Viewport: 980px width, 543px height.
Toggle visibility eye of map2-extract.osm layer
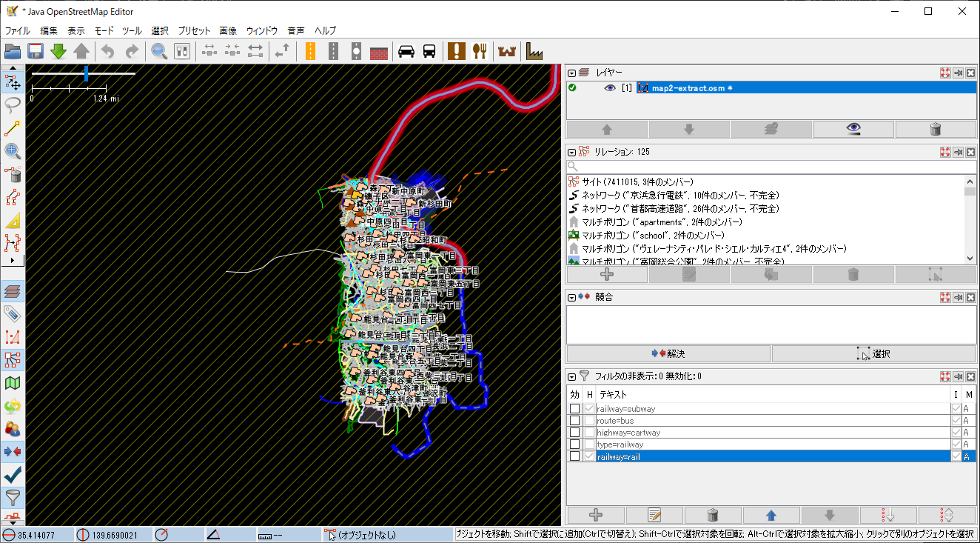(x=610, y=88)
